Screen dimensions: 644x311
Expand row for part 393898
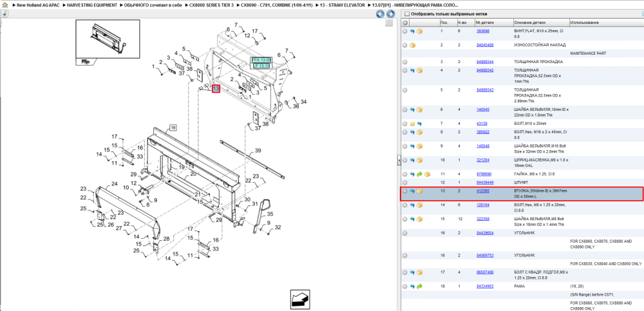pos(405,31)
